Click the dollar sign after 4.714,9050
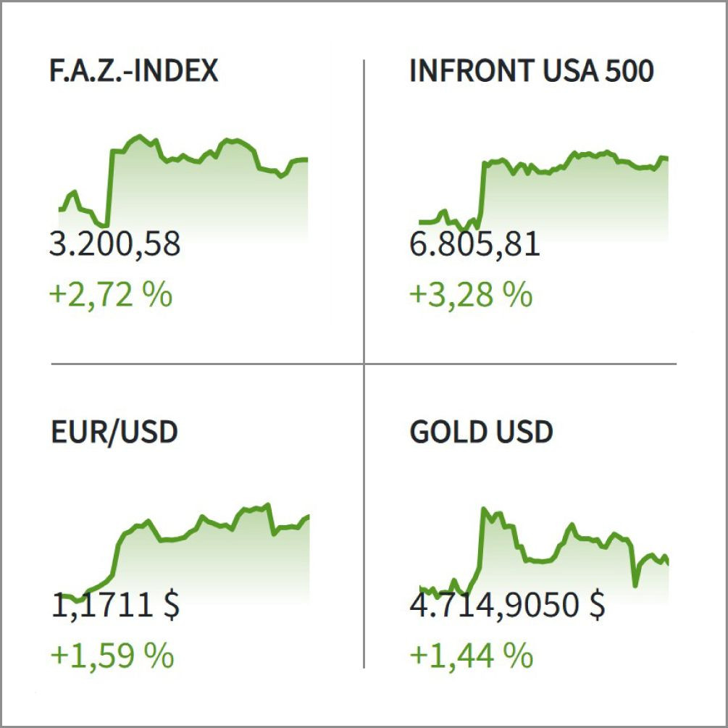Viewport: 728px width, 728px height. [596, 604]
